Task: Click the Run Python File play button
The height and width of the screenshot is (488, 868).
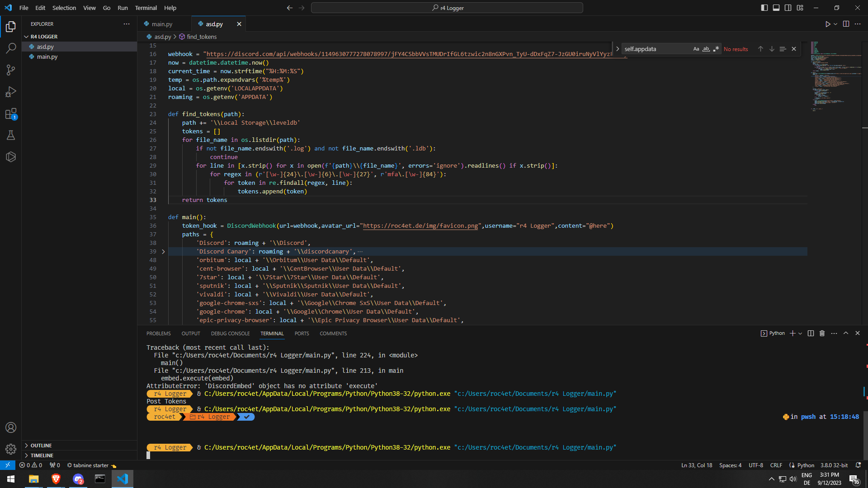Action: click(x=827, y=24)
